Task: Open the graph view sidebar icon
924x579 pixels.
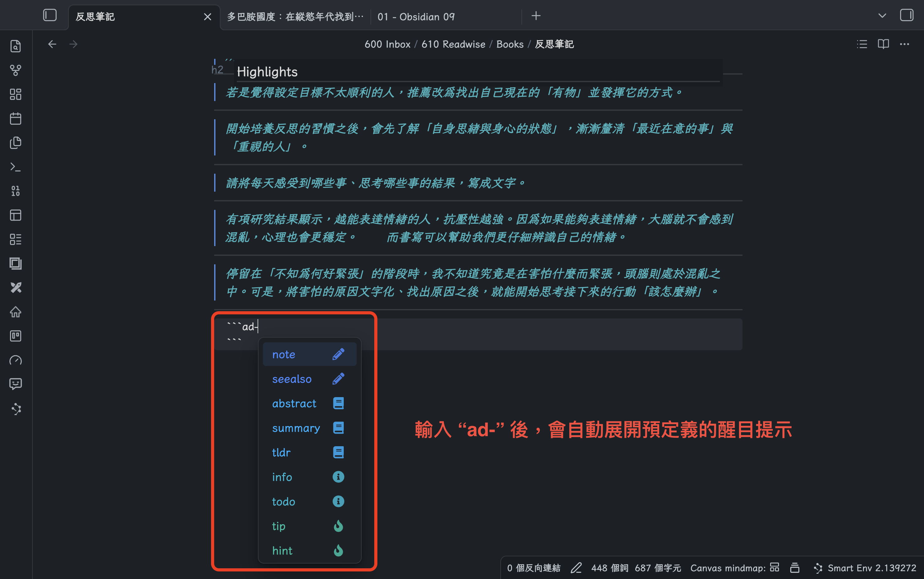Action: [15, 70]
